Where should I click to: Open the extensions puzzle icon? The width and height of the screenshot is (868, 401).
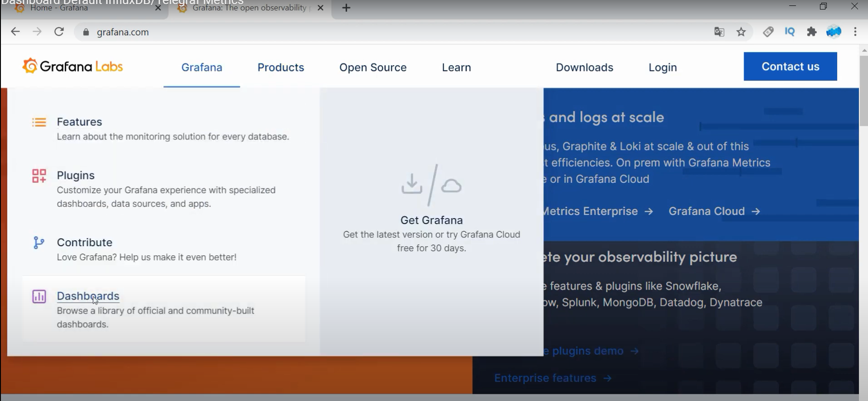coord(811,32)
